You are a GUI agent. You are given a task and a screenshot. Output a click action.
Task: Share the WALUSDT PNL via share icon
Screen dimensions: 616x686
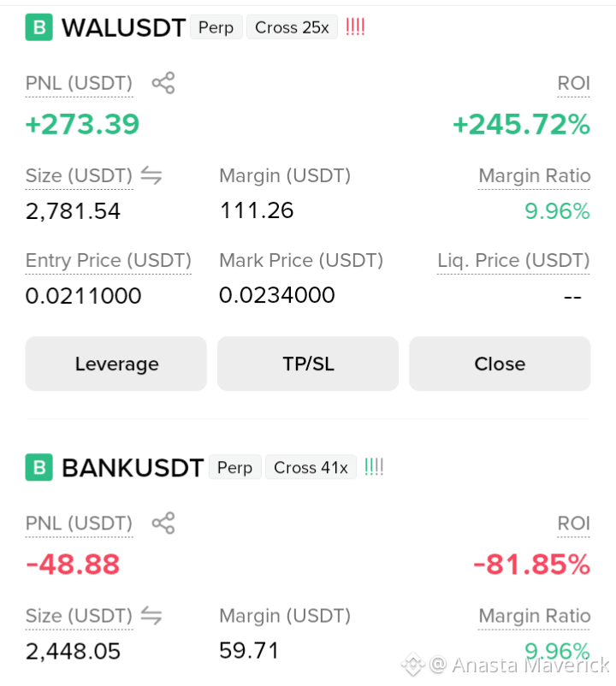163,83
